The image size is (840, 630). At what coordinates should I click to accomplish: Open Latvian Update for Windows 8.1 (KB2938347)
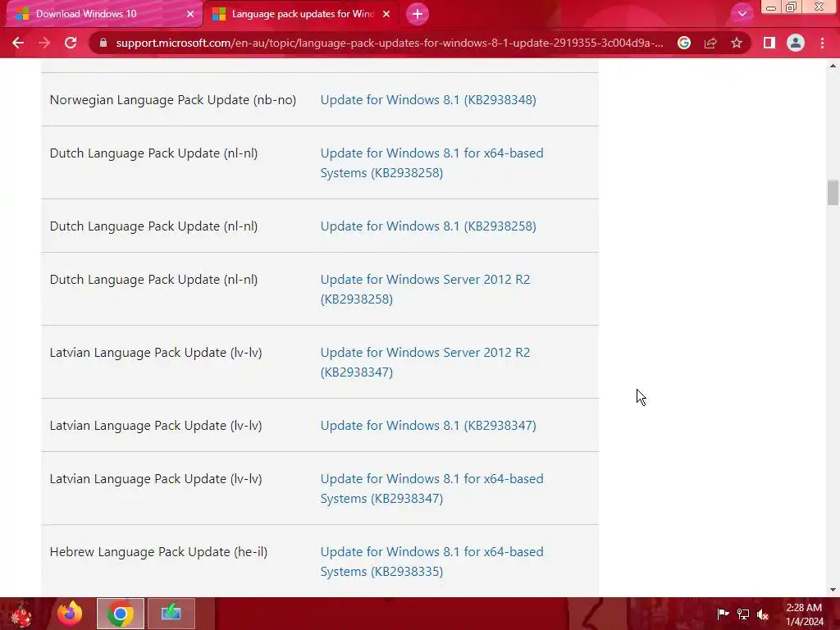[428, 426]
